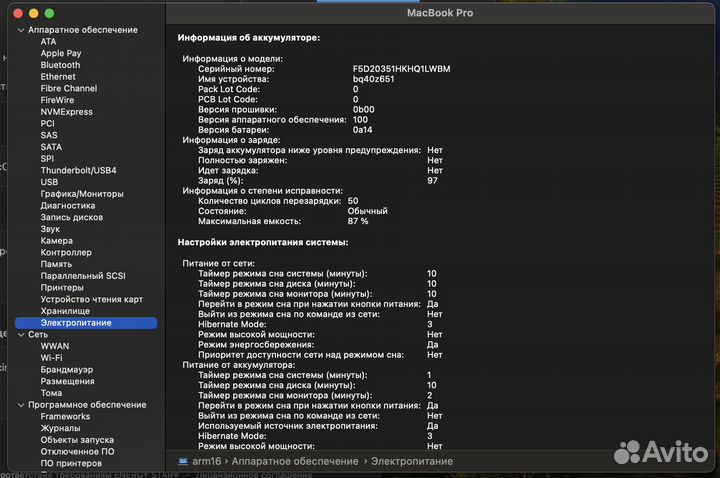Select ПО принтеров entry
The width and height of the screenshot is (720, 478).
tap(71, 463)
